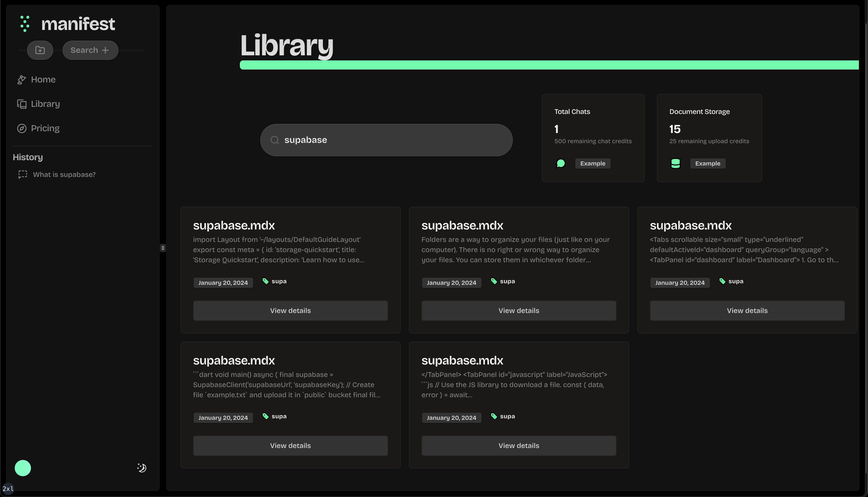Click the Pricing compass icon
This screenshot has height=497, width=868.
click(22, 128)
